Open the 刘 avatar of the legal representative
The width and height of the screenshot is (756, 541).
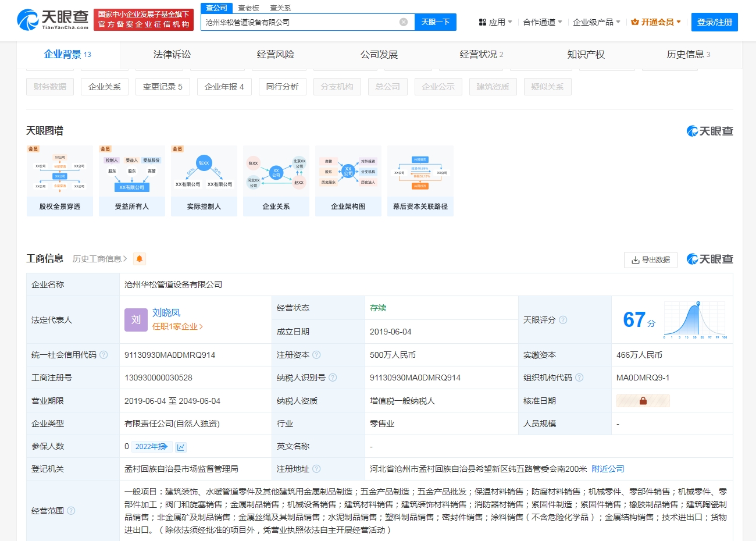[136, 320]
